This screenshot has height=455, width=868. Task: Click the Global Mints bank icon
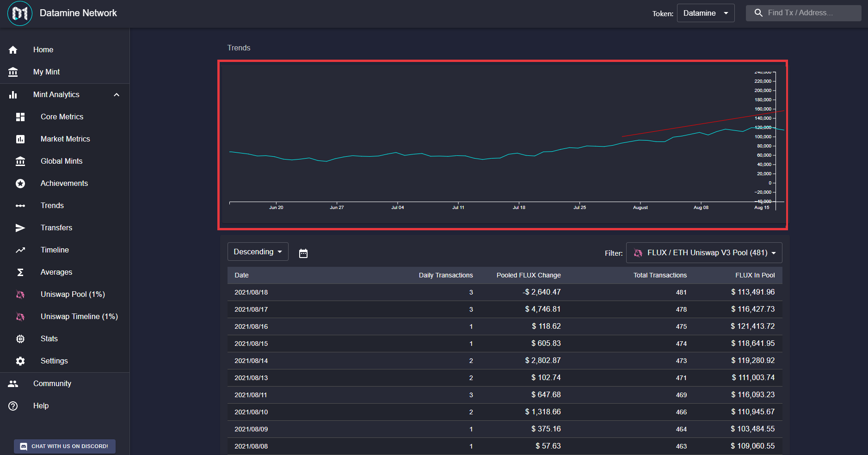coord(20,161)
